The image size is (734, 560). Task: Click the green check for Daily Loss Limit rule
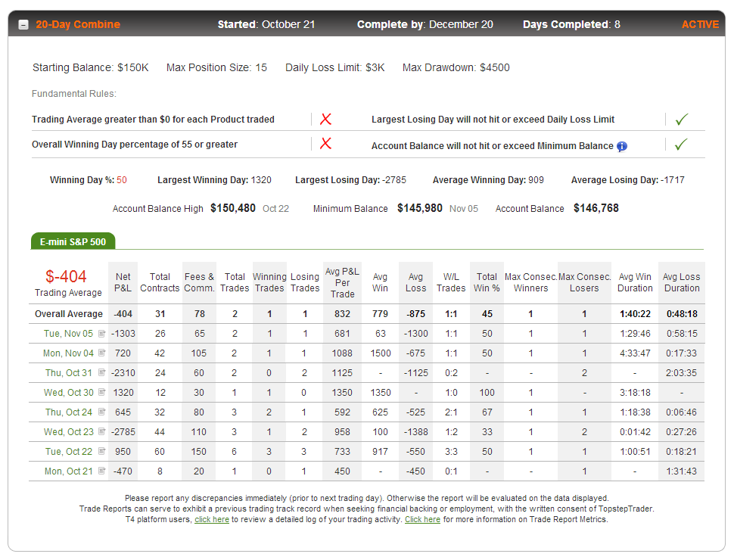tap(682, 120)
